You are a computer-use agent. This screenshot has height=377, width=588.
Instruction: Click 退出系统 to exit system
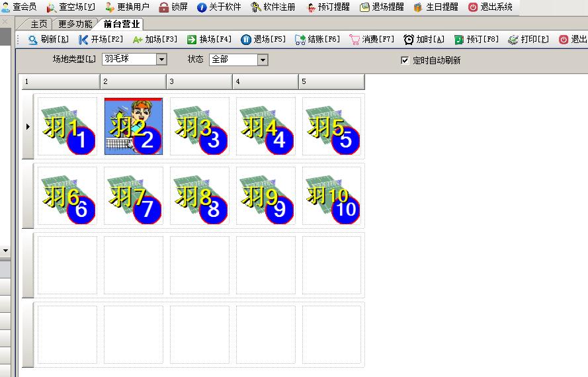tap(490, 7)
